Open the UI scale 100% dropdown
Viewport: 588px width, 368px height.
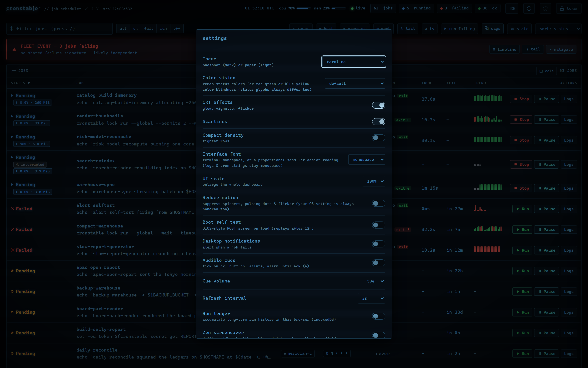(x=374, y=181)
